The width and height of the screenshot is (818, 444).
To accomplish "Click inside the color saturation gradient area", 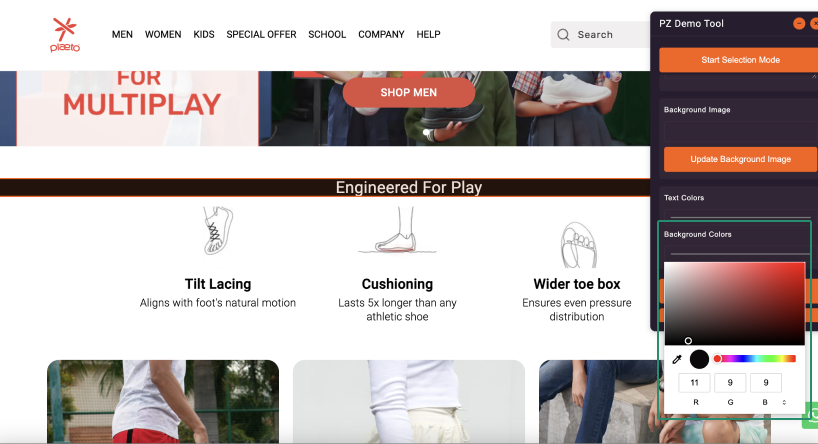I will coord(735,304).
